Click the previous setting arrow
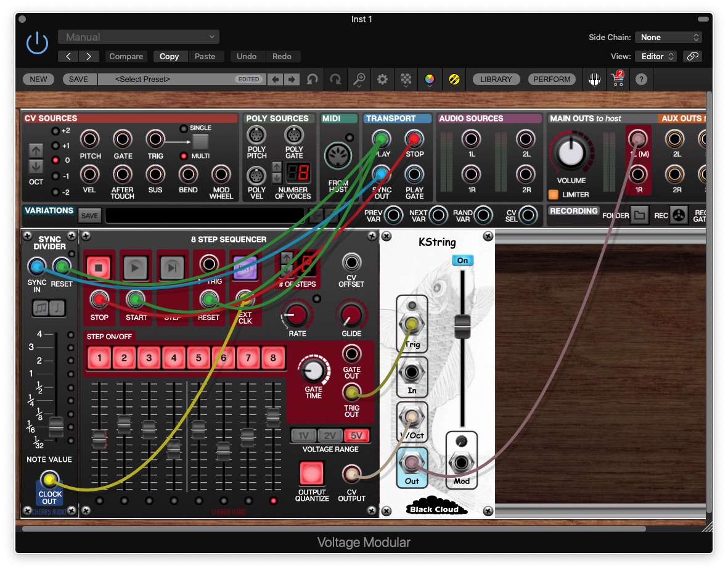The width and height of the screenshot is (728, 571). point(68,56)
